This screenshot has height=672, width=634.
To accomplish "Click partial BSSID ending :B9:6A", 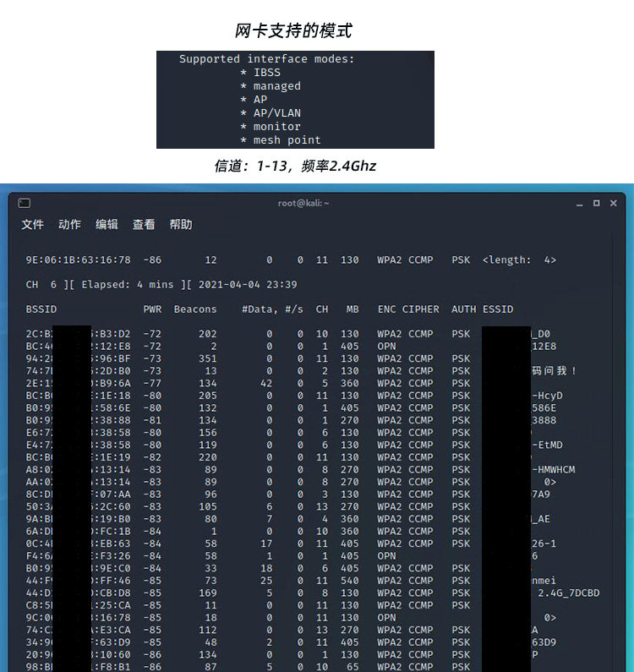I will (111, 383).
